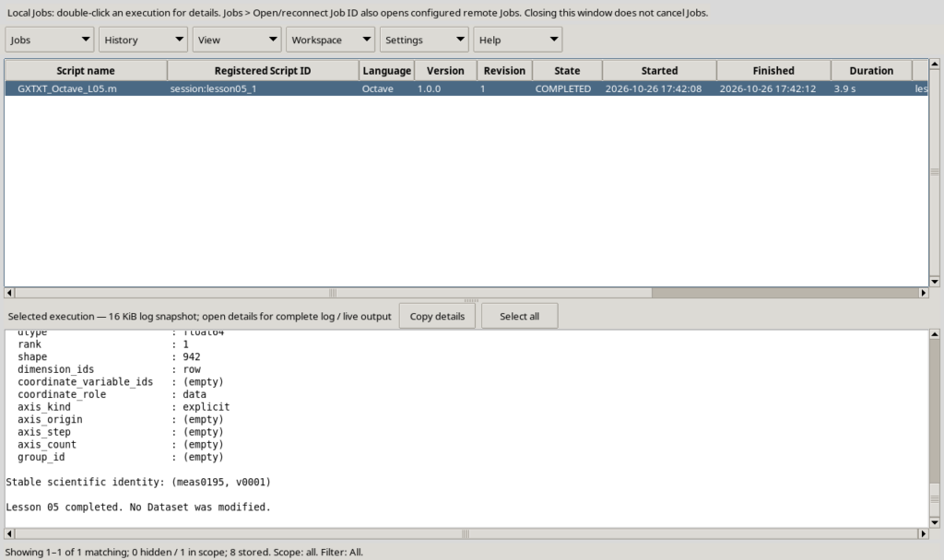The height and width of the screenshot is (560, 944).
Task: Open the Settings dropdown menu
Action: 424,40
